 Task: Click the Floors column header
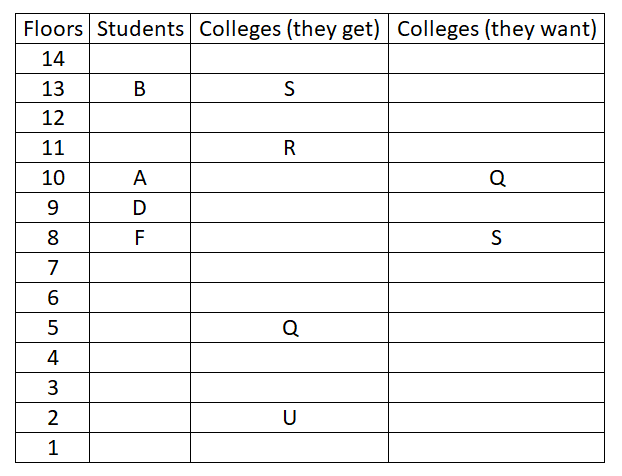(x=53, y=29)
